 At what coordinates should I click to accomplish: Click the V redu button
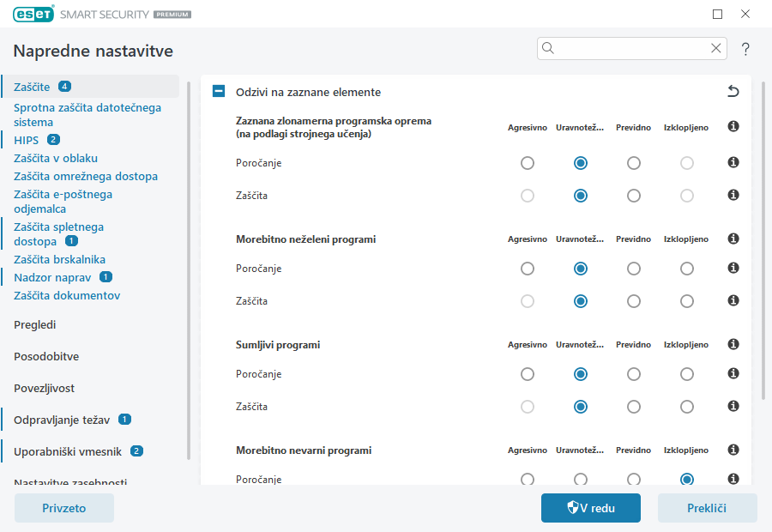pyautogui.click(x=590, y=508)
